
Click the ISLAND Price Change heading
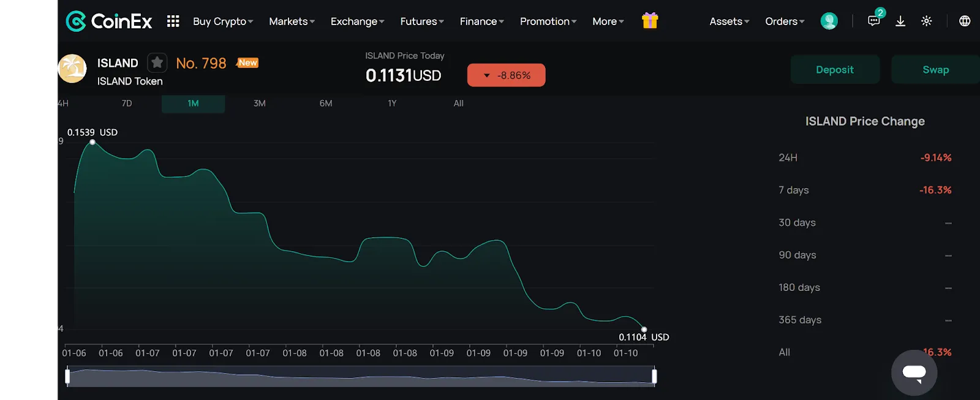pos(865,121)
